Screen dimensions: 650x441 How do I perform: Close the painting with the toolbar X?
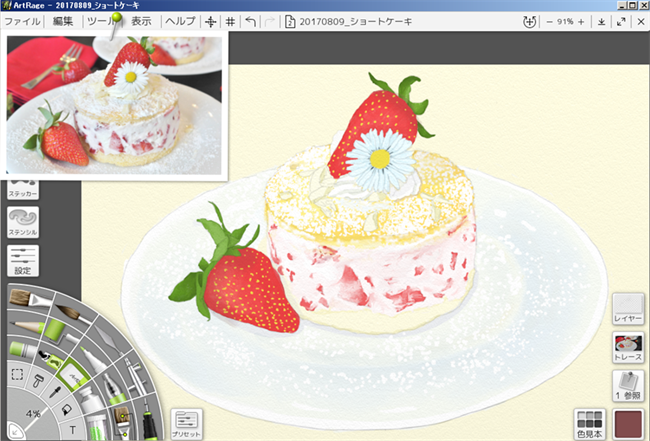coord(641,22)
